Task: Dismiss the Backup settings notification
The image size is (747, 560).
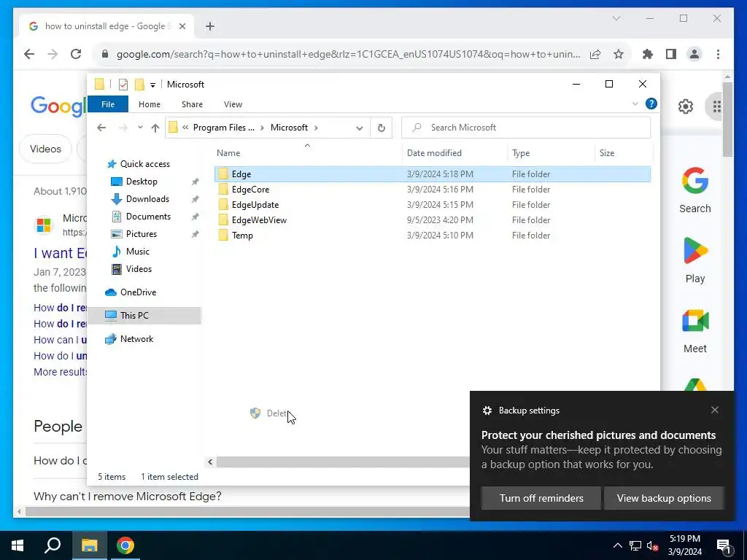Action: pyautogui.click(x=715, y=410)
